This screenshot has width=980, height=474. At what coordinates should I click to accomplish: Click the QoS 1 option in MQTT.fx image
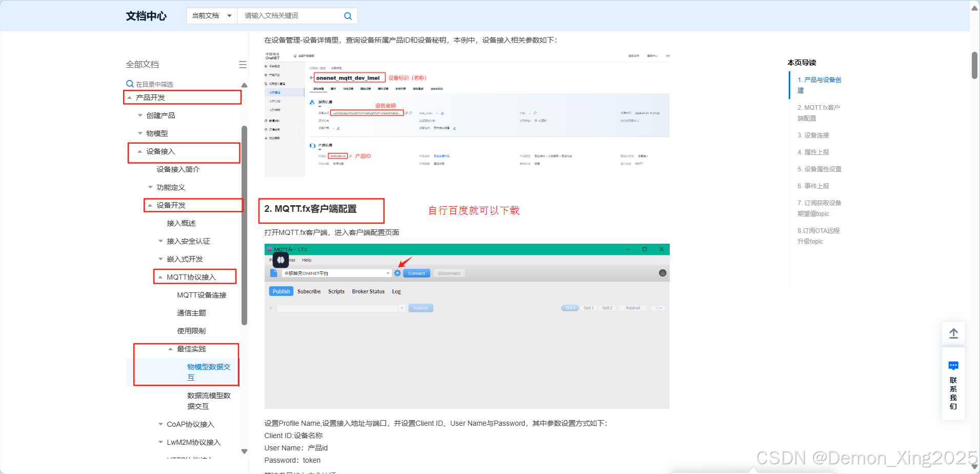589,308
